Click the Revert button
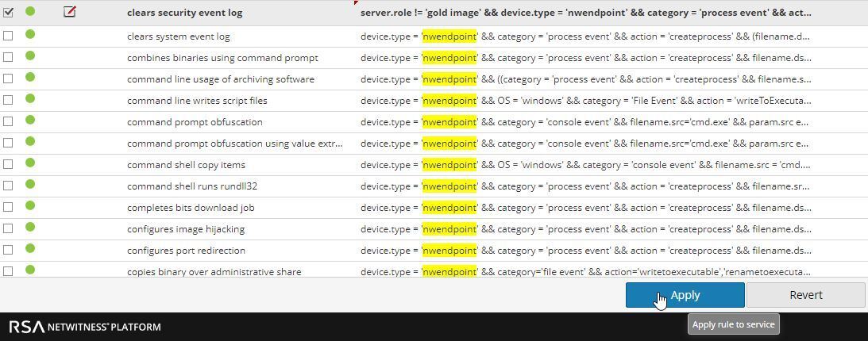868x341 pixels. click(x=805, y=295)
